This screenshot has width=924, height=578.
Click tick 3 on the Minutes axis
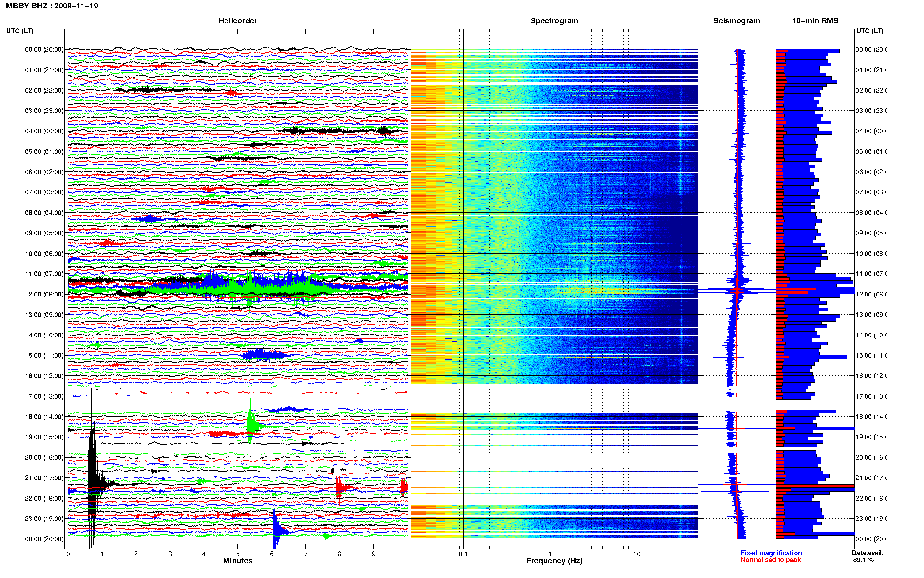(x=170, y=554)
